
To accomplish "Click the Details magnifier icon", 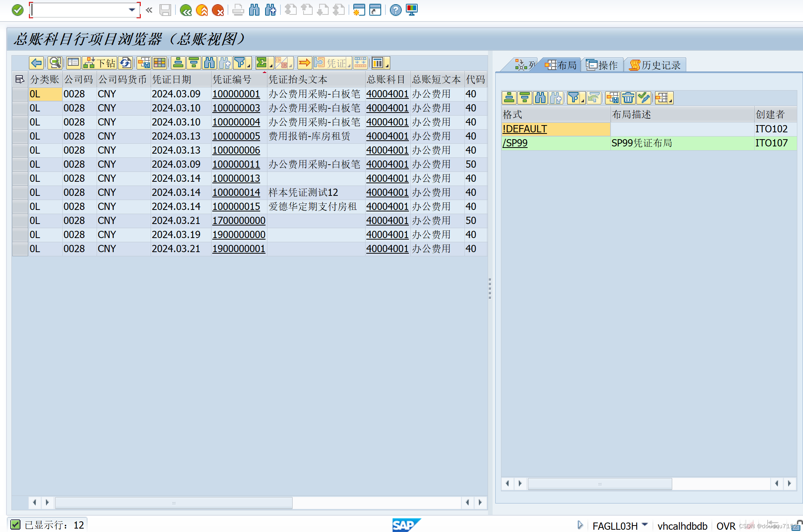I will click(55, 63).
